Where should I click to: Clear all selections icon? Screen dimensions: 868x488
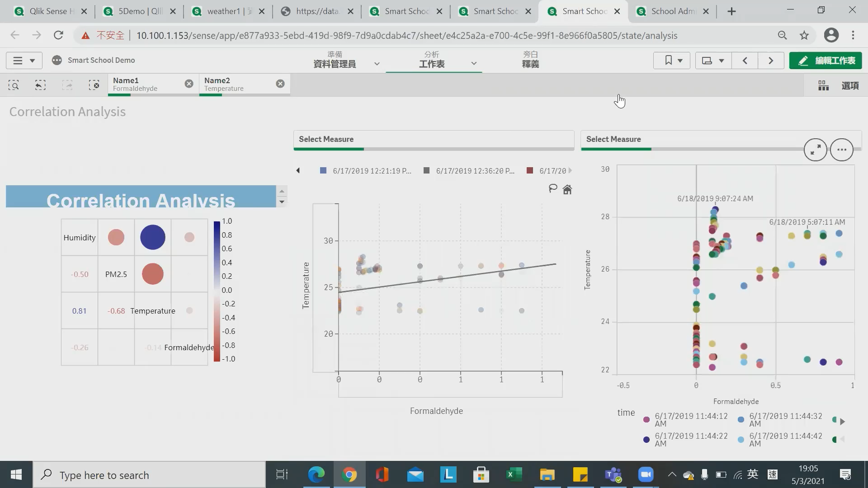pyautogui.click(x=94, y=85)
